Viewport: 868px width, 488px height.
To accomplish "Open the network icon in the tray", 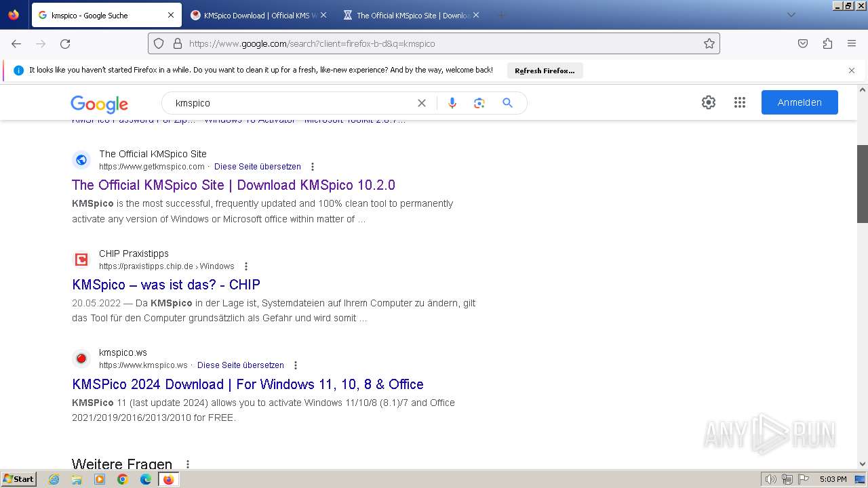I will [x=787, y=479].
